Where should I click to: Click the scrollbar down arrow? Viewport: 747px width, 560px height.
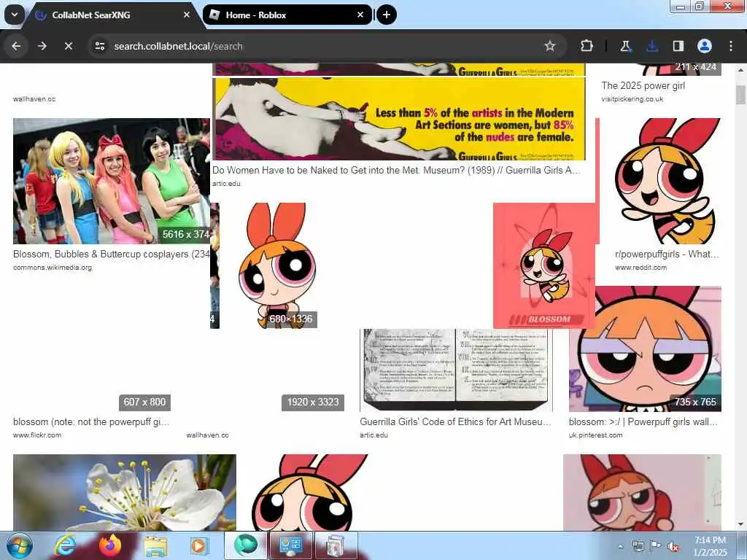tap(740, 525)
